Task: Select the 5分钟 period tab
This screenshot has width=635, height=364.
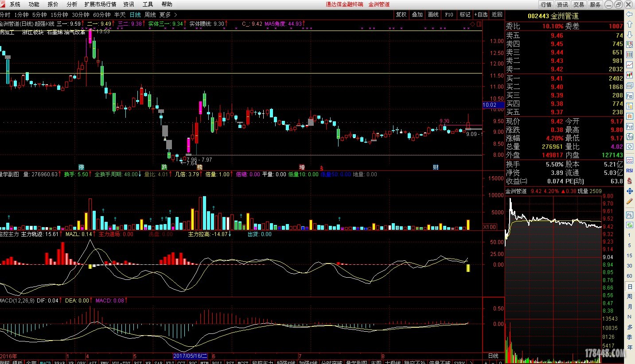Action: pos(39,15)
